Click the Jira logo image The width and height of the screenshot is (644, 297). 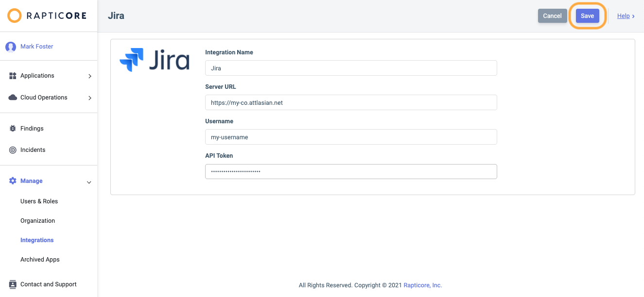coord(155,60)
